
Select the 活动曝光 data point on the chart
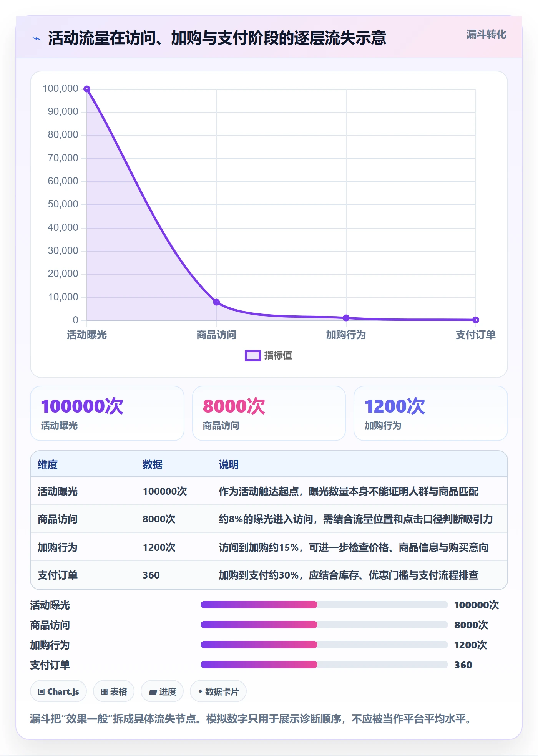pyautogui.click(x=87, y=89)
